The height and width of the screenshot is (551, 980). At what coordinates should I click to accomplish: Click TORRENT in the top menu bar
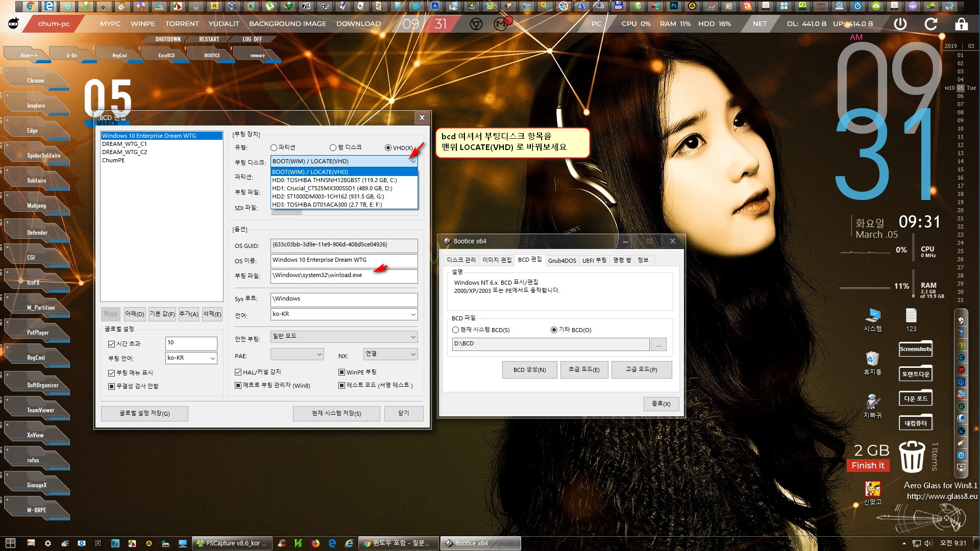pyautogui.click(x=182, y=24)
